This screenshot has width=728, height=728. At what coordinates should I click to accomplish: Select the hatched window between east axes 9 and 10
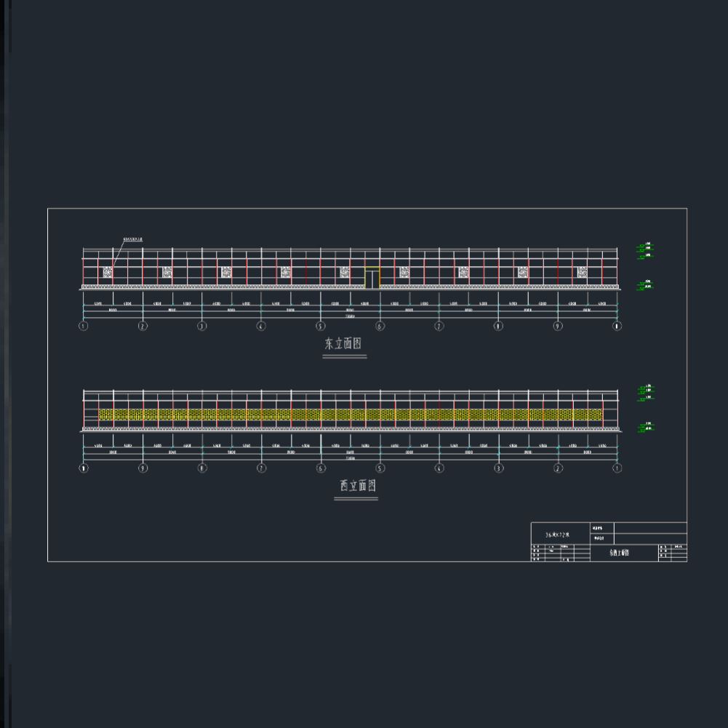coord(583,272)
